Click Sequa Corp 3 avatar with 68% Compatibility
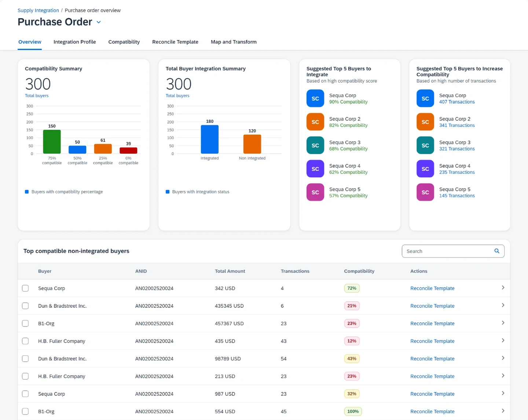The height and width of the screenshot is (420, 528). coord(315,145)
